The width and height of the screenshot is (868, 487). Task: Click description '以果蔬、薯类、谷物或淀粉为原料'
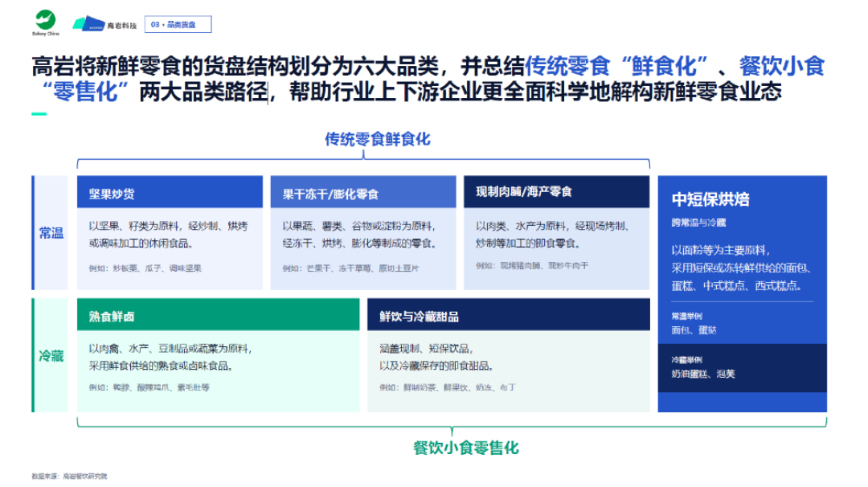(358, 226)
